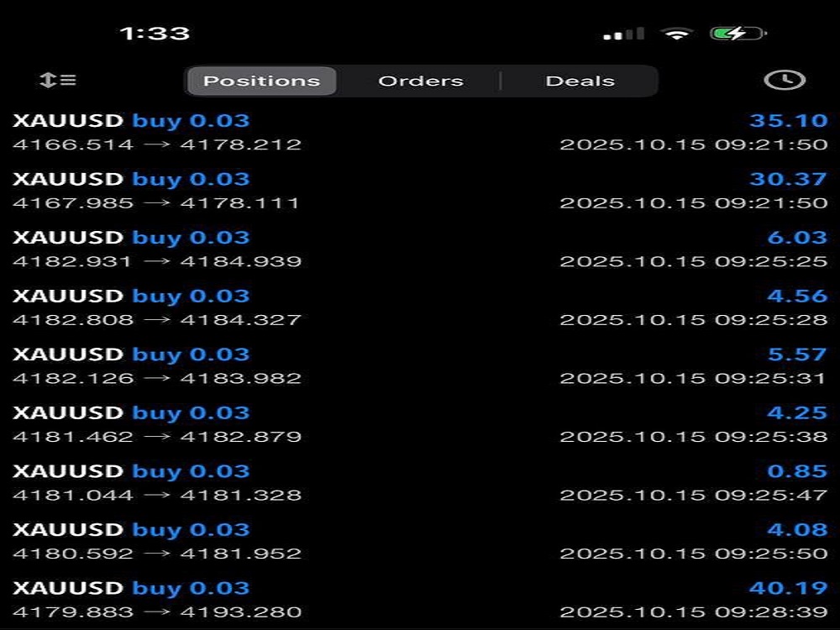Tap XAUUSD buy 0.03 with profit 0.85
The image size is (840, 630).
pos(131,471)
